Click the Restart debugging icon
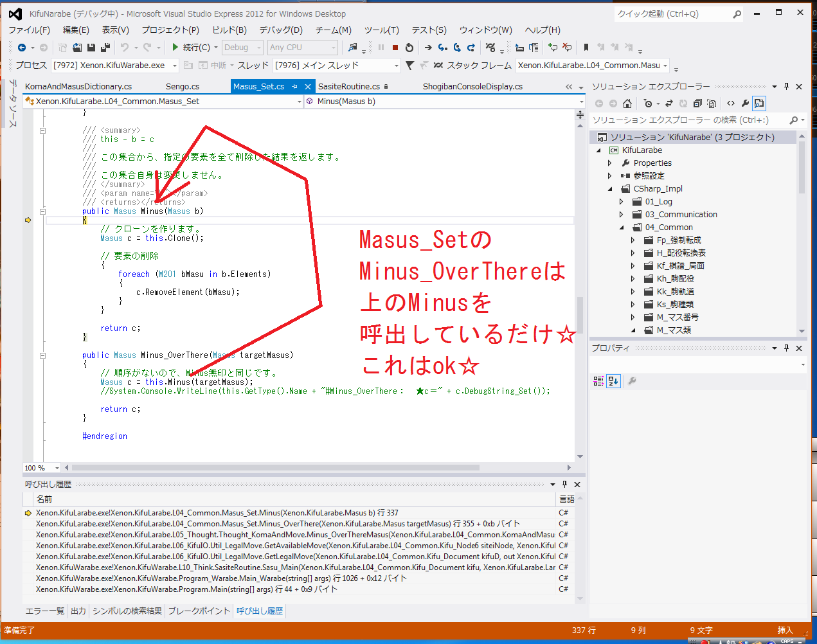The image size is (817, 644). coord(409,48)
